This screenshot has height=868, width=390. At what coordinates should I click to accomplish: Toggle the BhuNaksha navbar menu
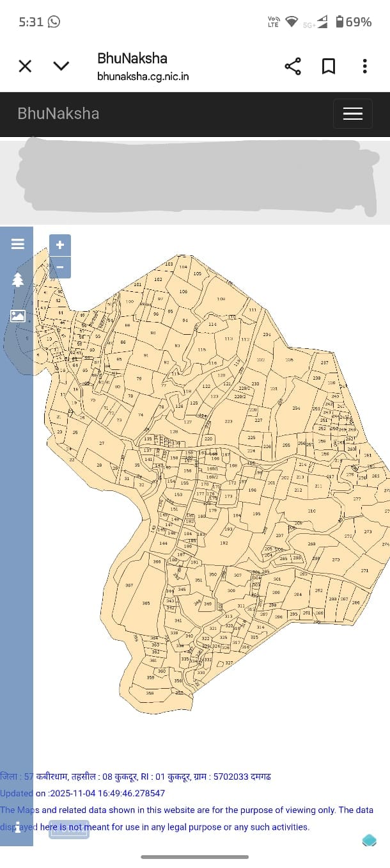click(352, 114)
